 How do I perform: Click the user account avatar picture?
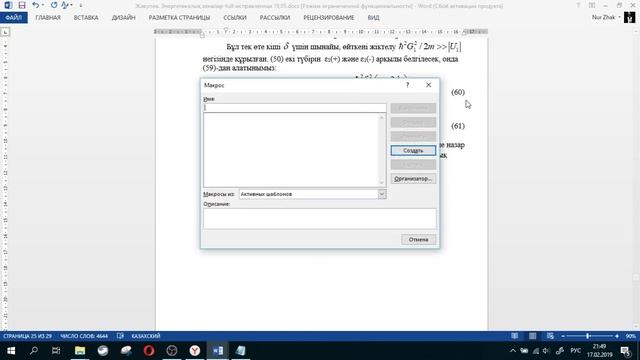(x=629, y=18)
